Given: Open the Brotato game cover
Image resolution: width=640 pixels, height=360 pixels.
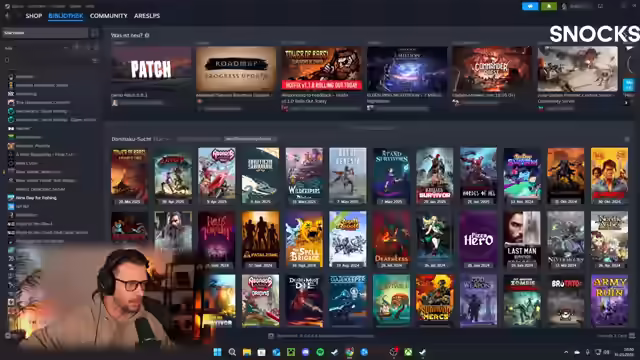Looking at the screenshot, I should click(x=566, y=300).
